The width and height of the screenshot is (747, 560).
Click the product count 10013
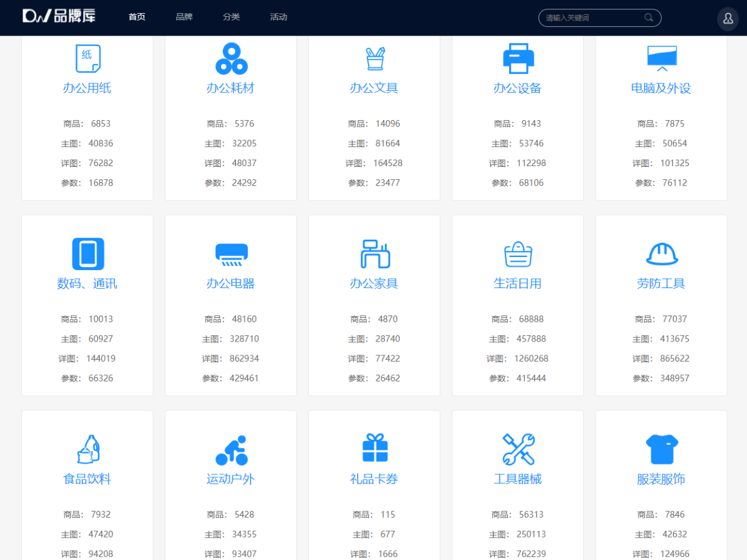tap(101, 319)
